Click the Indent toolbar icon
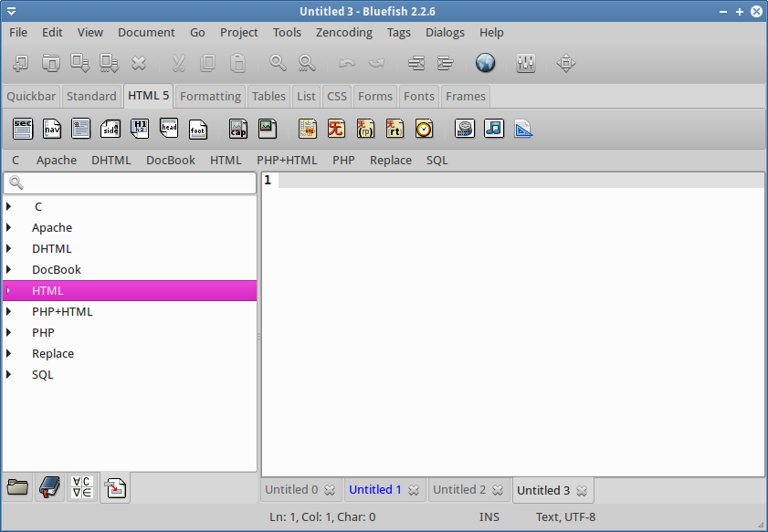The width and height of the screenshot is (768, 532). point(446,63)
